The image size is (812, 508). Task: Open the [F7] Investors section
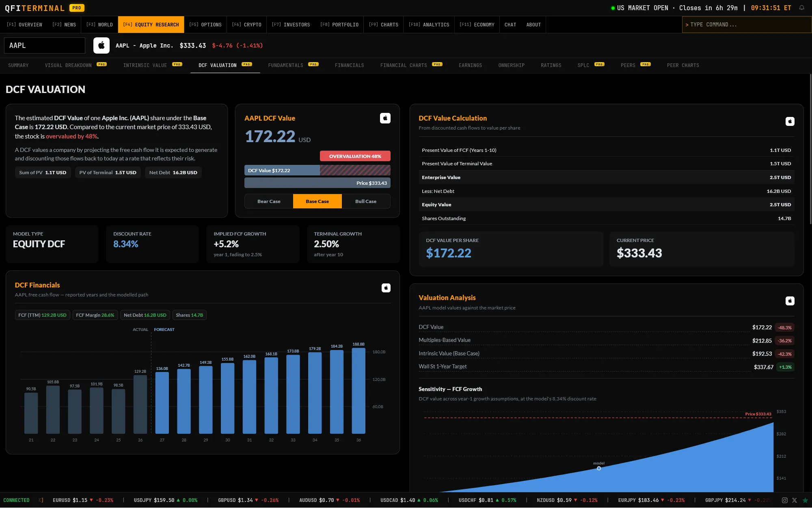click(x=291, y=25)
